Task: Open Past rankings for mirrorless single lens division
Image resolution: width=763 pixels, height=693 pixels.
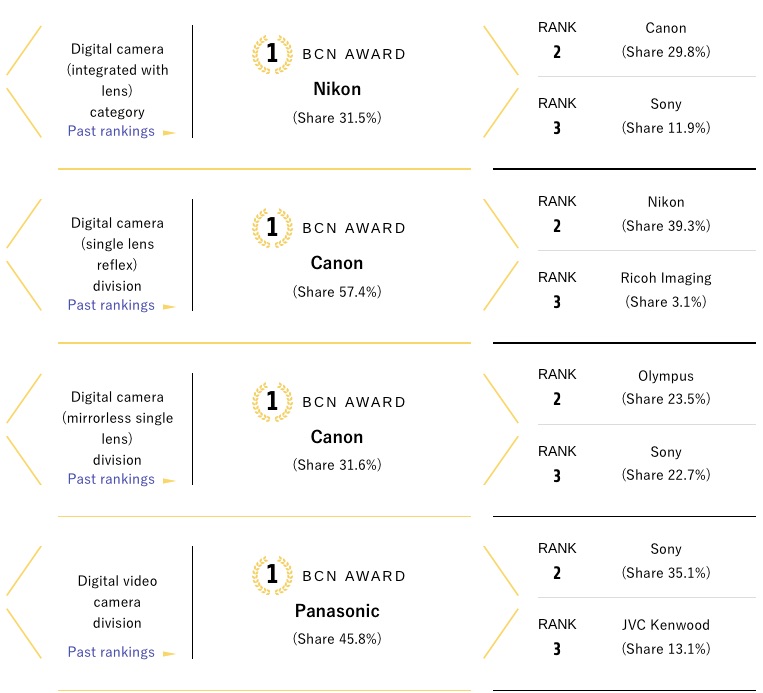Action: coord(111,479)
